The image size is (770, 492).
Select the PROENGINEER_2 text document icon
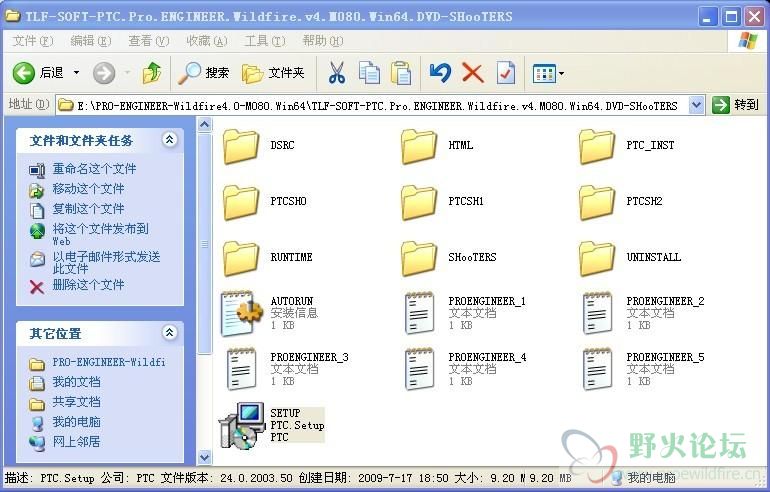click(597, 313)
